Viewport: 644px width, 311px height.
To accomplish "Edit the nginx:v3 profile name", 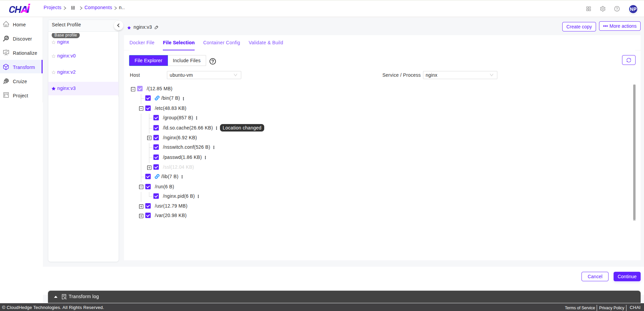I will (156, 27).
